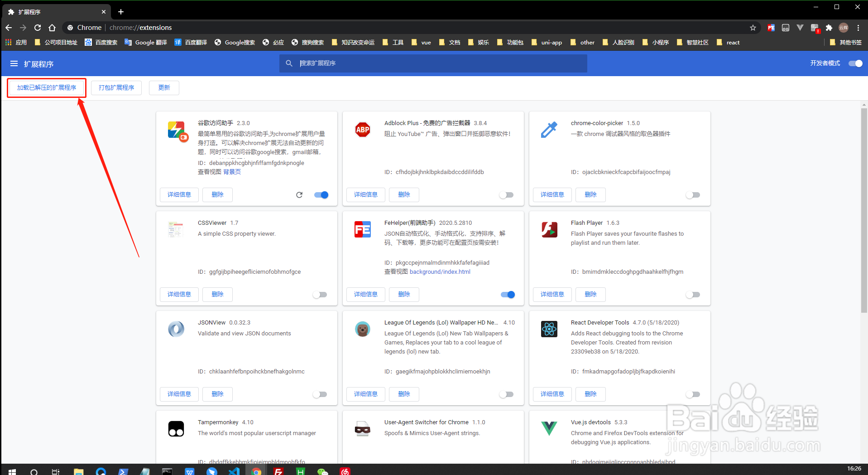Click the 更新 update button

(x=164, y=88)
